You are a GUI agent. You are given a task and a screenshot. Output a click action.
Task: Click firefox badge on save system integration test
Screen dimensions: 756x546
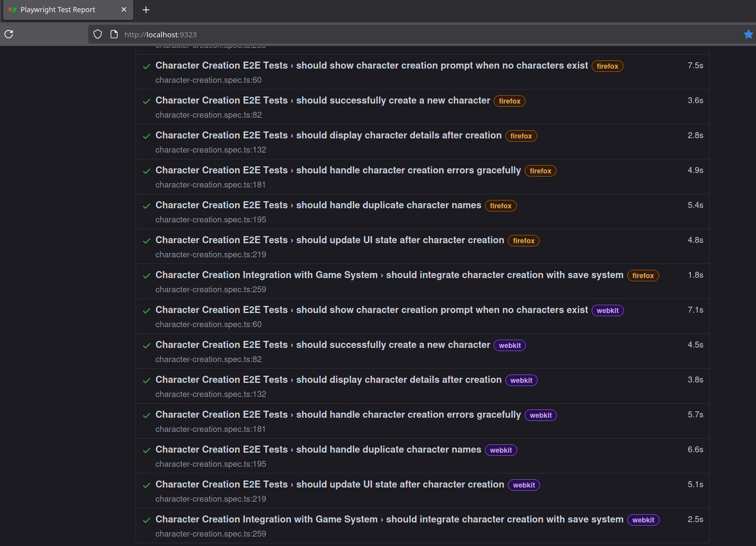click(643, 275)
